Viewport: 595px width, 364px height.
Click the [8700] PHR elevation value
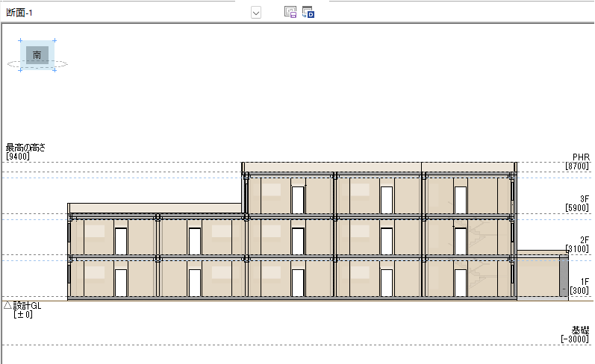pyautogui.click(x=578, y=166)
